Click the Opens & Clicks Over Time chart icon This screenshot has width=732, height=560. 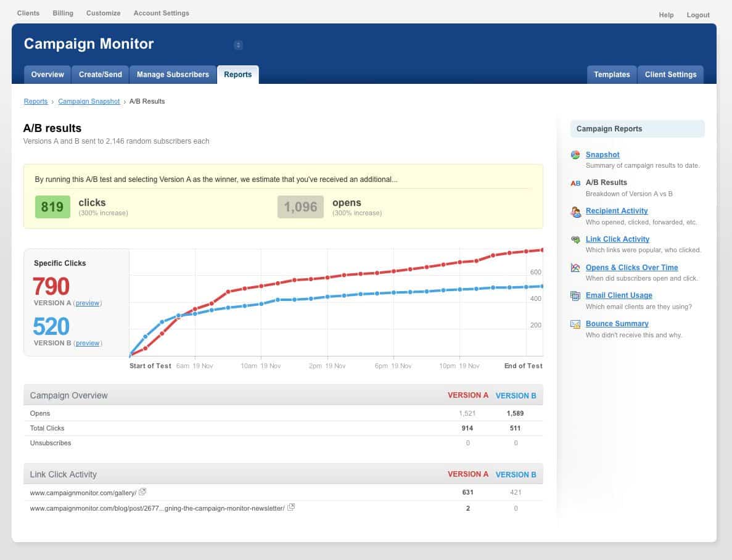575,268
